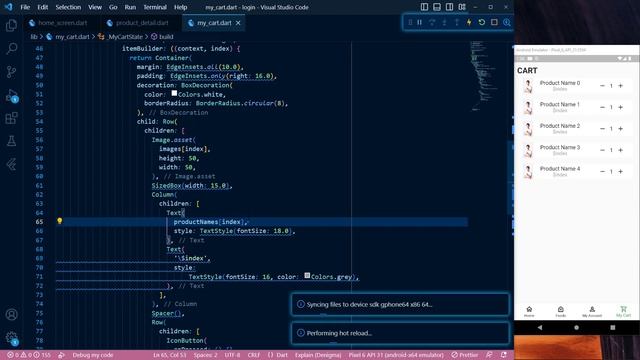The image size is (640, 360).
Task: Close the my_cart.dart tab
Action: point(238,23)
